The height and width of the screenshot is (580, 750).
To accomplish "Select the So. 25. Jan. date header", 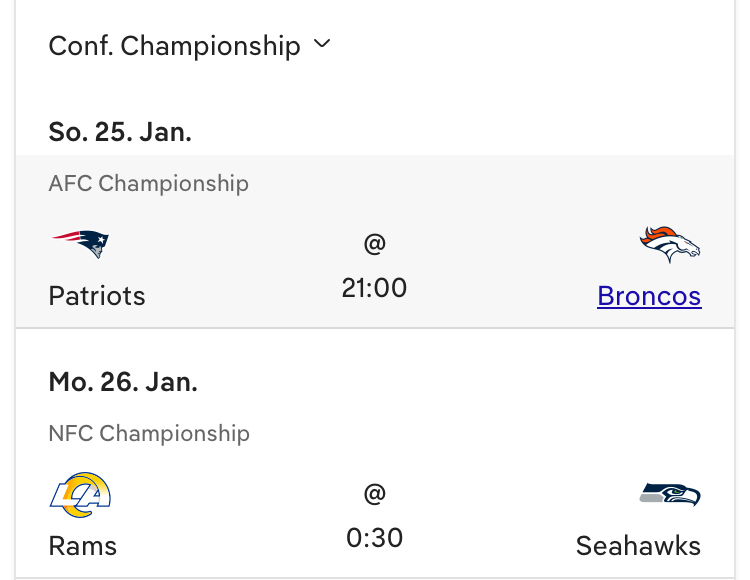I will click(120, 132).
